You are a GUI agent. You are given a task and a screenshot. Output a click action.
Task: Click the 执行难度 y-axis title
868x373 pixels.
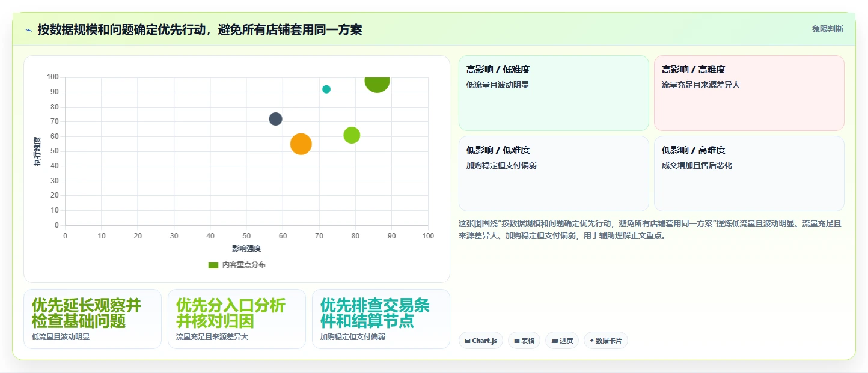37,151
